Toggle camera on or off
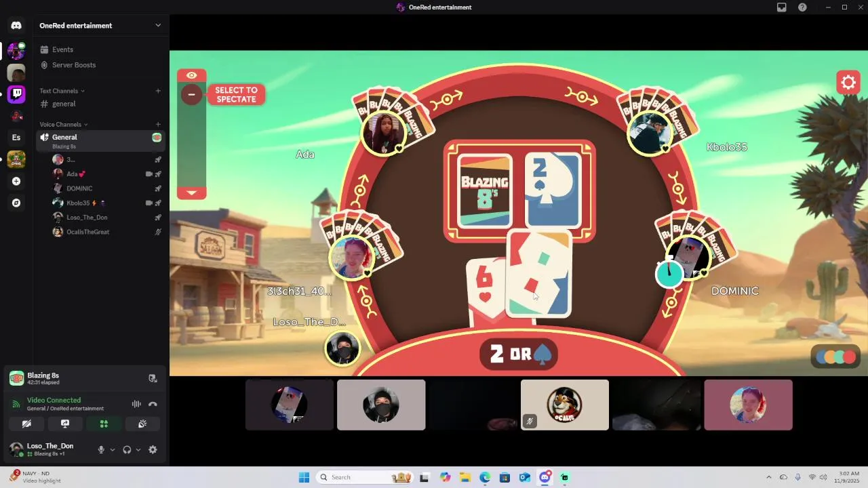The height and width of the screenshot is (488, 868). point(26,424)
